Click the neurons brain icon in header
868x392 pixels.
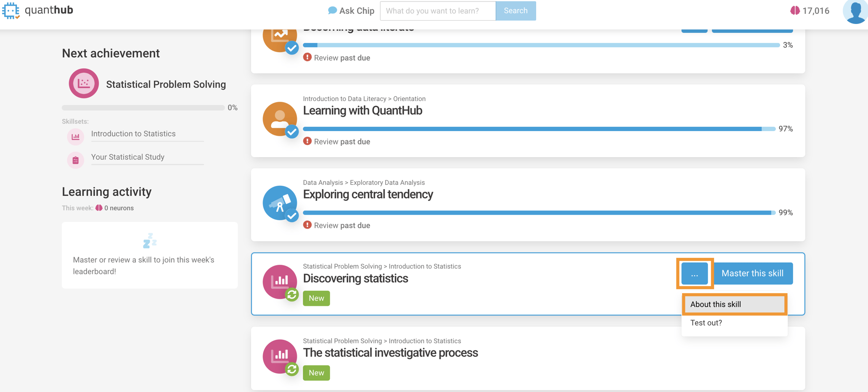tap(794, 11)
